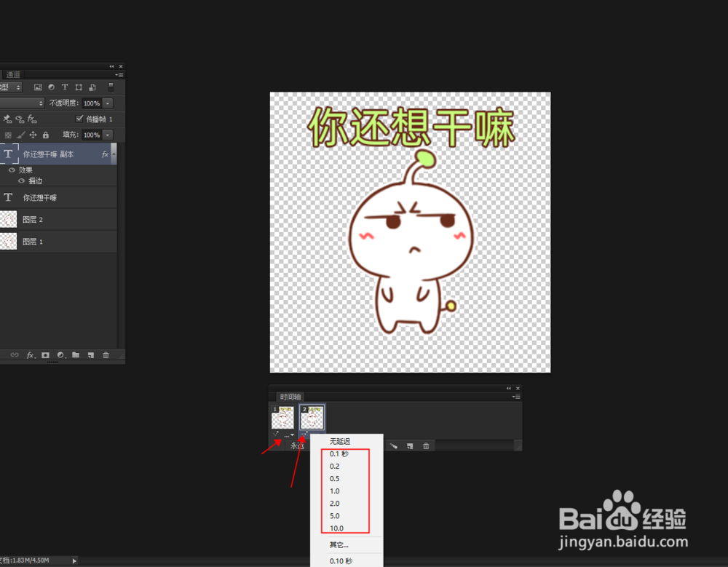The image size is (728, 567).
Task: Lock all padlock icon
Action: [x=45, y=135]
